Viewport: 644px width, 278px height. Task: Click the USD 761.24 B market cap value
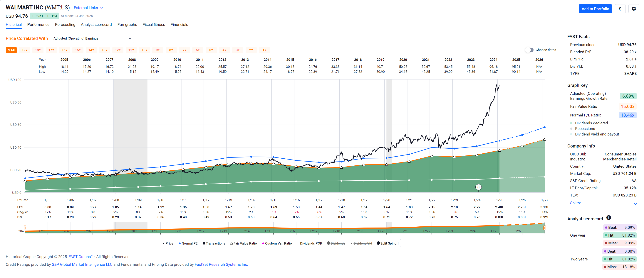point(624,174)
